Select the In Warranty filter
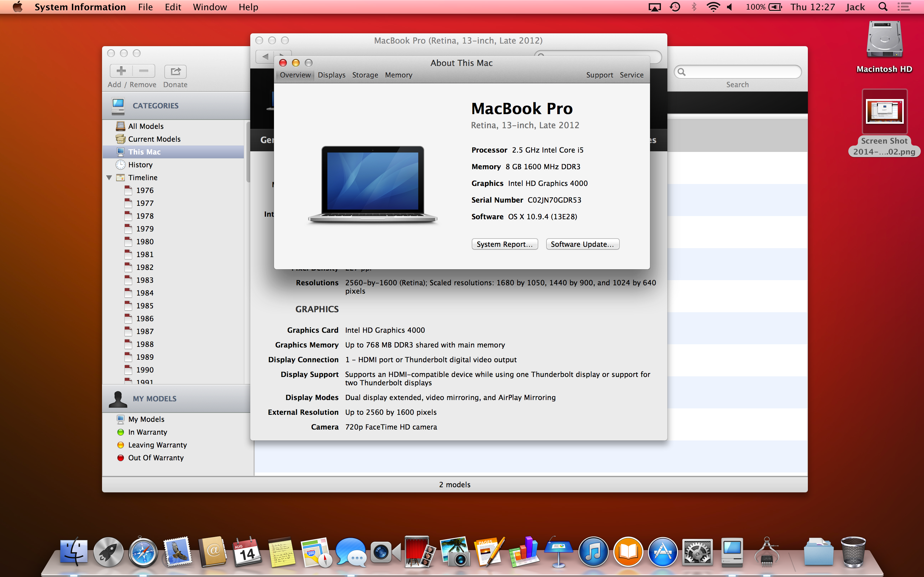924x577 pixels. click(x=147, y=432)
